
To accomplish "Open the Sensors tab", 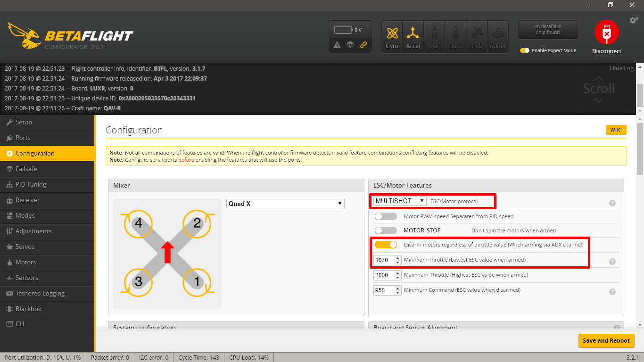I will [47, 278].
